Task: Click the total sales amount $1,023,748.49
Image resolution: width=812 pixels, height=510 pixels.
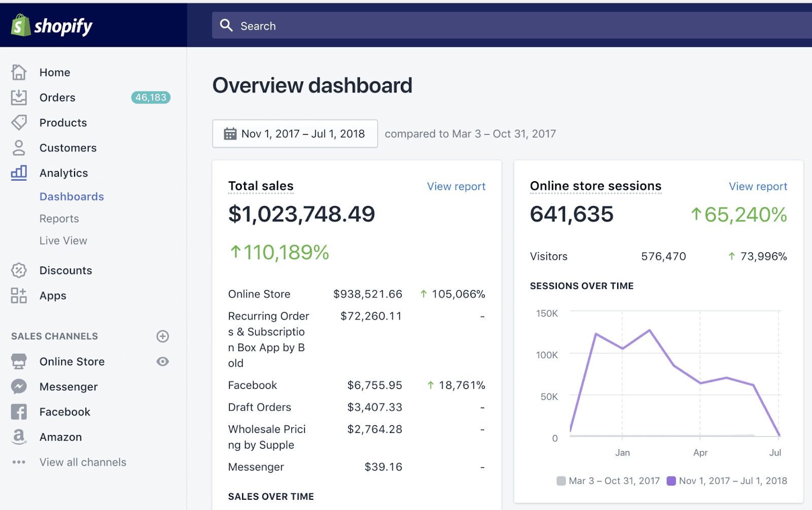Action: [301, 214]
